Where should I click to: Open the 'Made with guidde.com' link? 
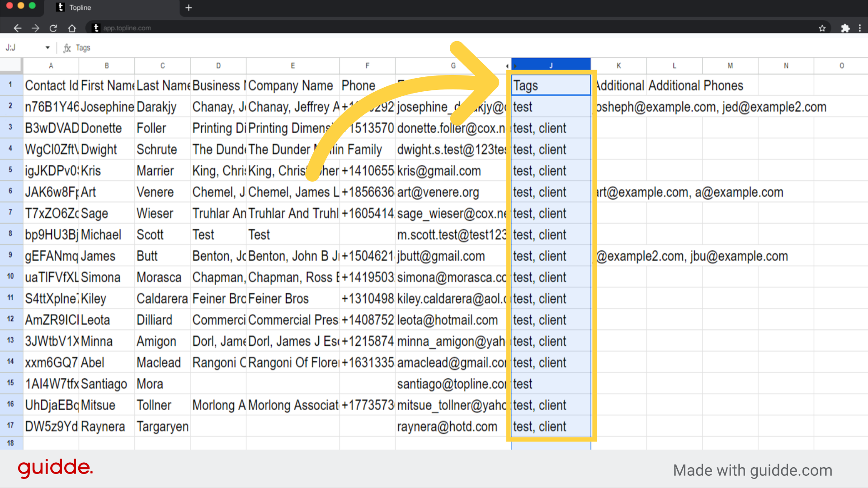753,470
